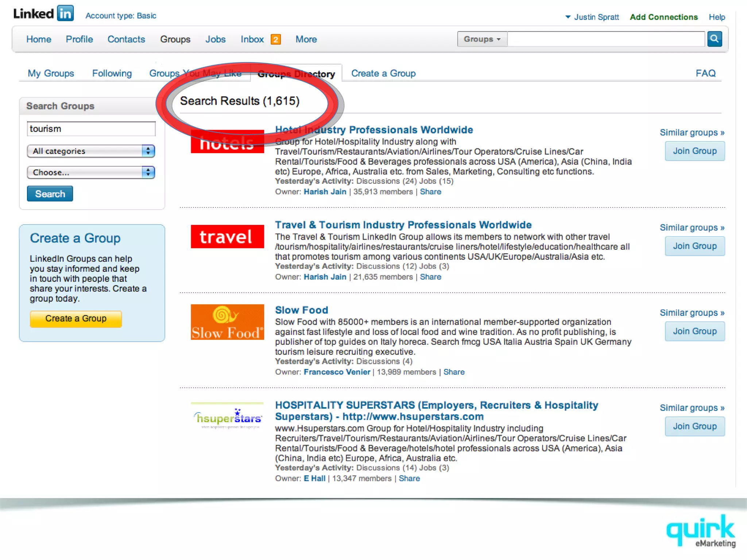Join the Slow Food group
The width and height of the screenshot is (747, 560).
(x=694, y=331)
